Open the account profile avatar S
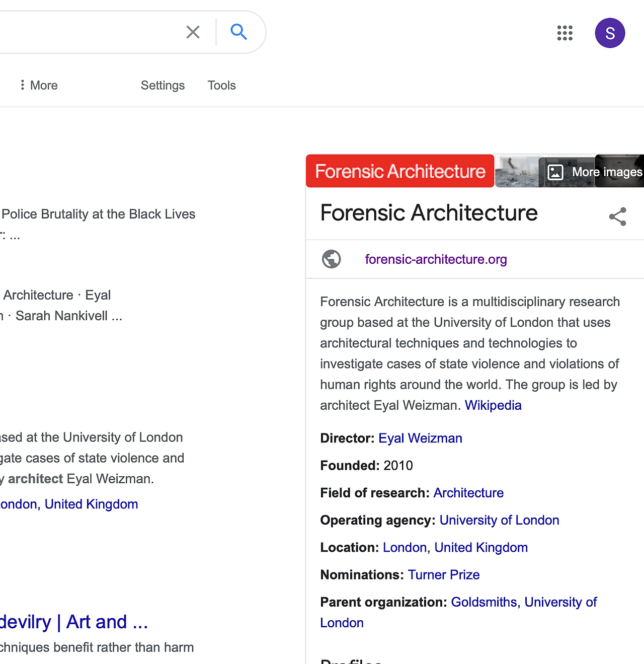This screenshot has width=644, height=664. [610, 33]
